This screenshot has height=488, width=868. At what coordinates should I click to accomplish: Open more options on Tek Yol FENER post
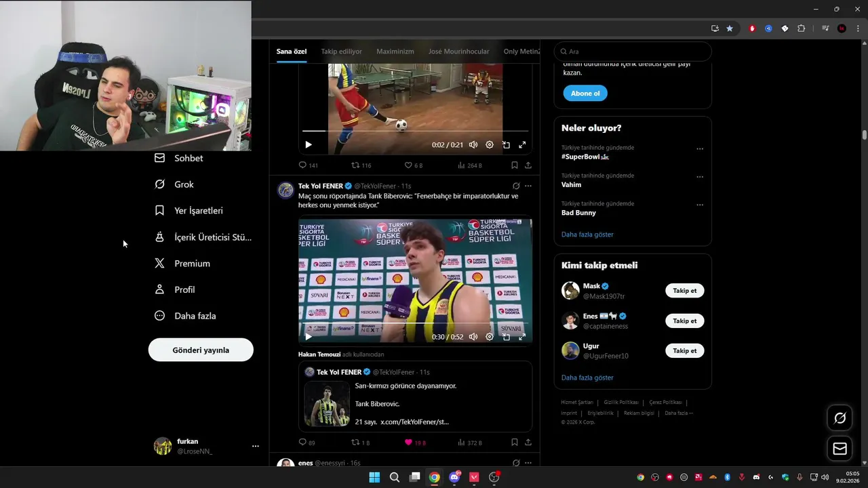coord(528,186)
